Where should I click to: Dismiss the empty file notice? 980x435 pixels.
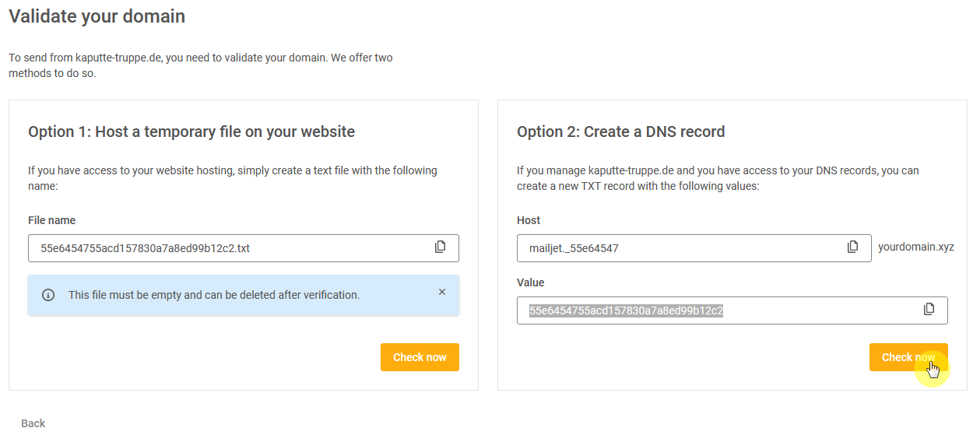[442, 293]
